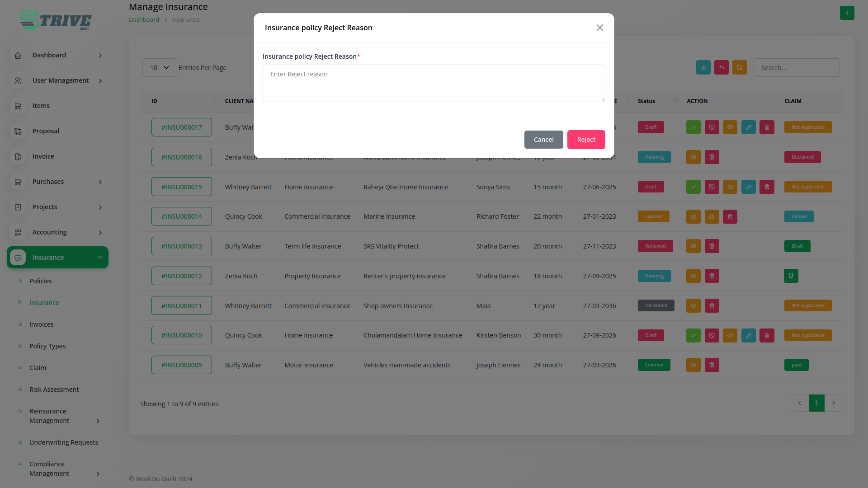Viewport: 868px width, 488px height.
Task: Open Risk Assessment in sidebar
Action: point(54,389)
